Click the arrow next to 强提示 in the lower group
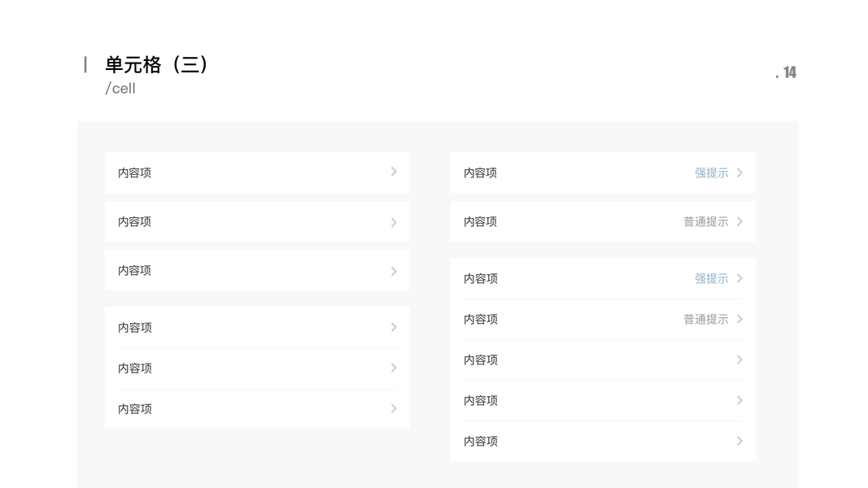Image resolution: width=868 pixels, height=488 pixels. (x=739, y=277)
